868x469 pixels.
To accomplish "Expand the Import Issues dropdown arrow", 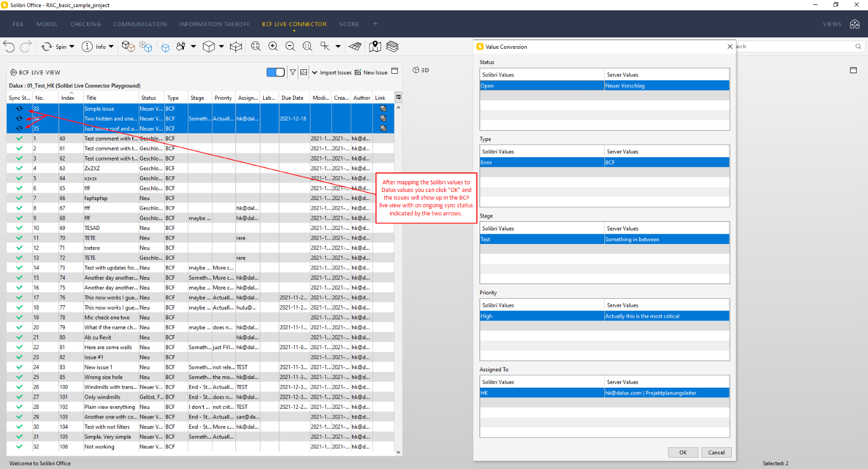I will [315, 72].
